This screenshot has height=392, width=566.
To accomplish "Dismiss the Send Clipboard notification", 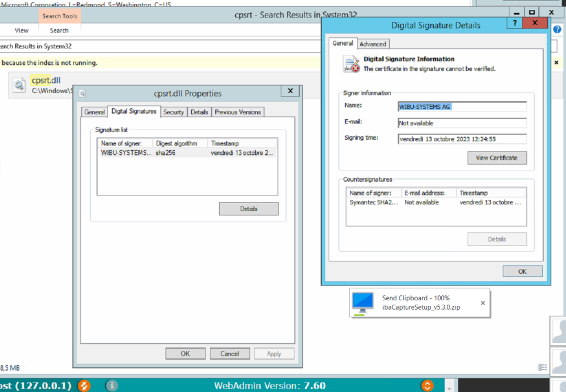I will pyautogui.click(x=482, y=303).
